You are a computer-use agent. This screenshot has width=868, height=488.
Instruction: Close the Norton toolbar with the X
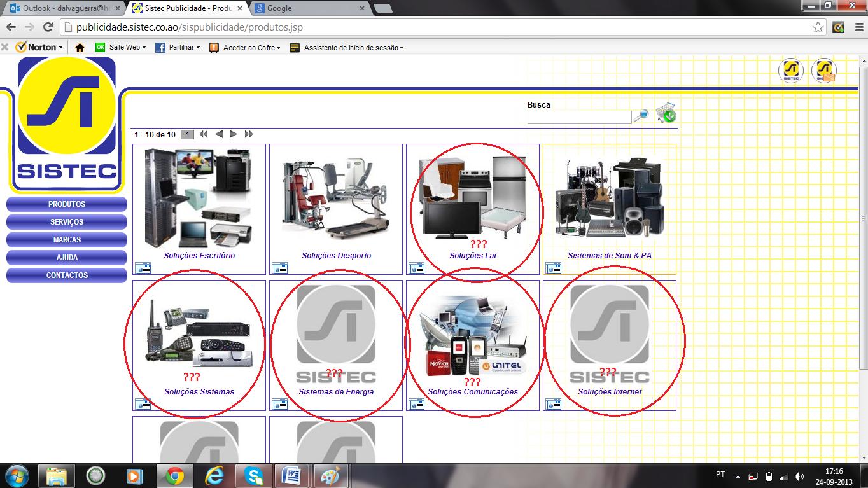[x=4, y=47]
